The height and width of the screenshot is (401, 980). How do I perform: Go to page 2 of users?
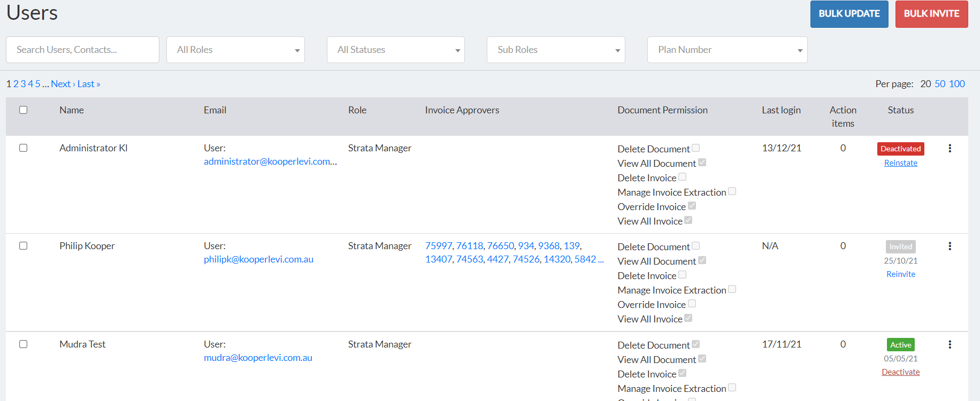16,84
